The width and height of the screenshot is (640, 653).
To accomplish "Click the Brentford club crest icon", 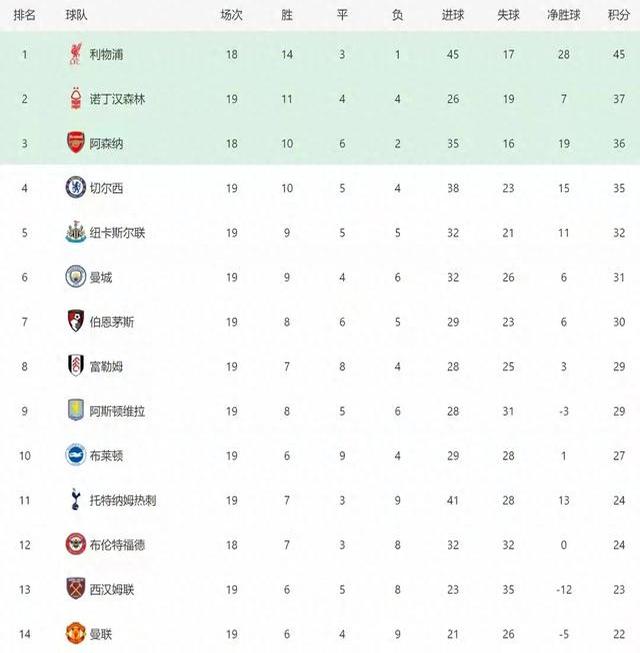I will pyautogui.click(x=75, y=545).
